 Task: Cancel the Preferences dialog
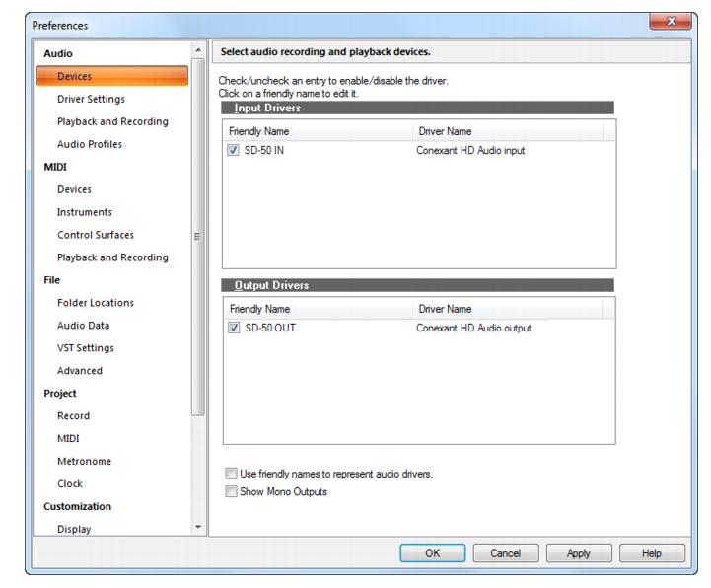click(506, 553)
